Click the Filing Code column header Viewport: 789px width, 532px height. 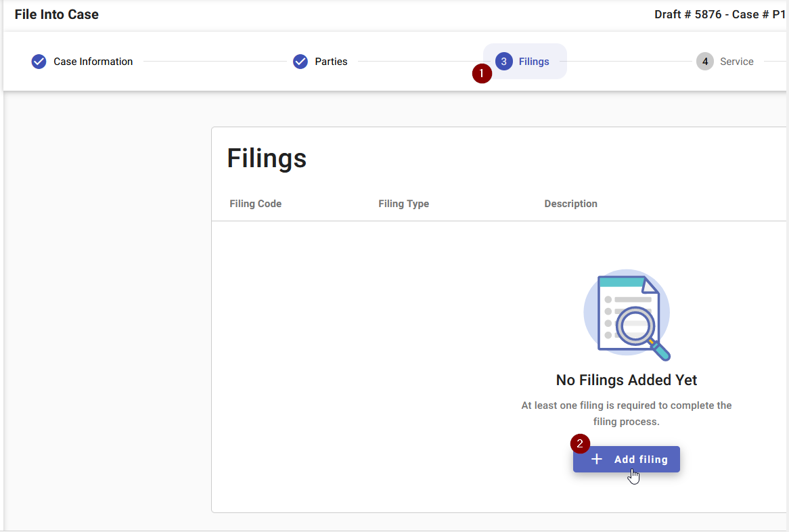pyautogui.click(x=255, y=203)
